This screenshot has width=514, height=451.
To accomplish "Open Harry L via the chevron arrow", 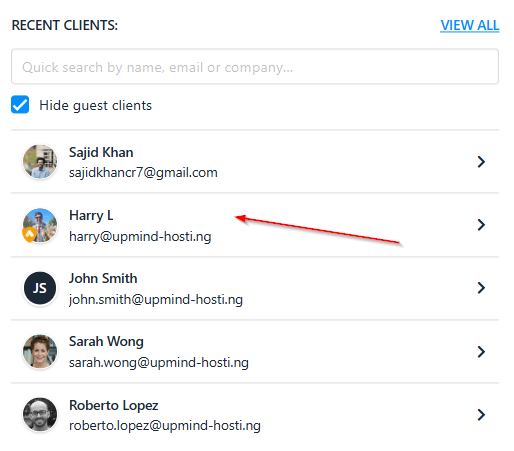I will pos(481,225).
